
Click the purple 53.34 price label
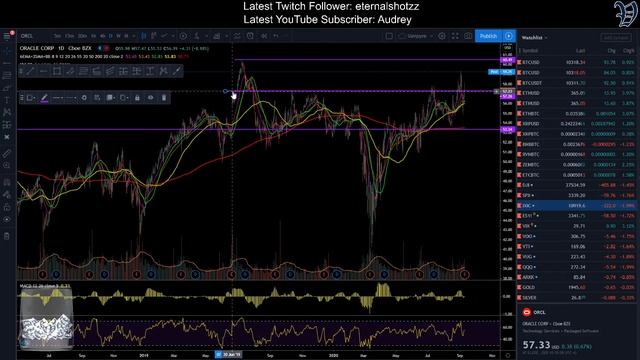pos(507,129)
